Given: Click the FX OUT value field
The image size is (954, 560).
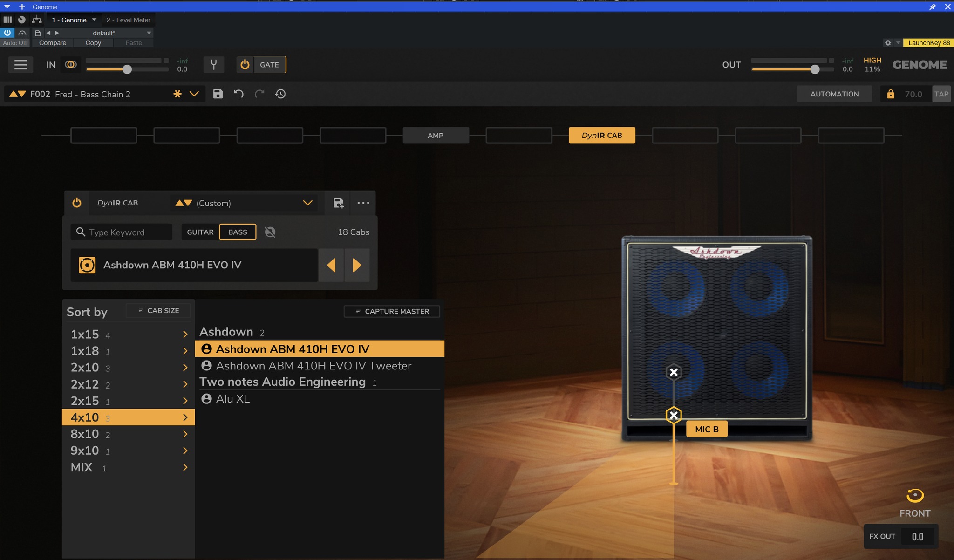Looking at the screenshot, I should 918,536.
